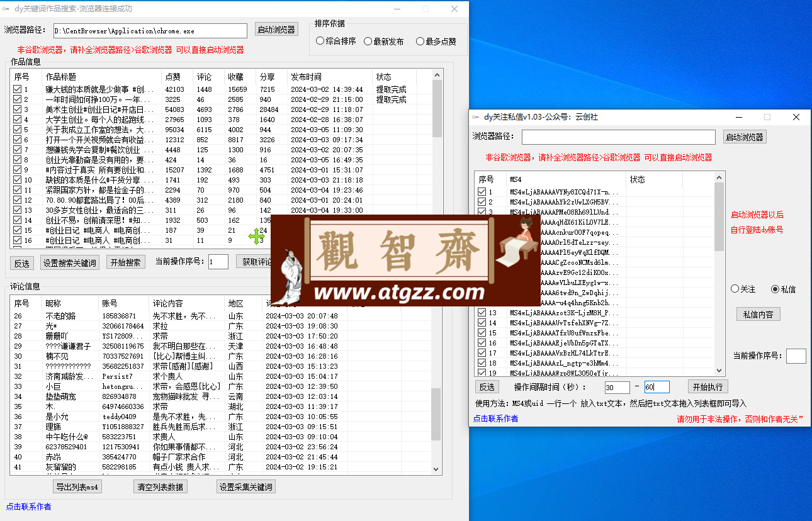The image size is (812, 521).
Task: Click 反选 under the works list
Action: click(x=23, y=262)
